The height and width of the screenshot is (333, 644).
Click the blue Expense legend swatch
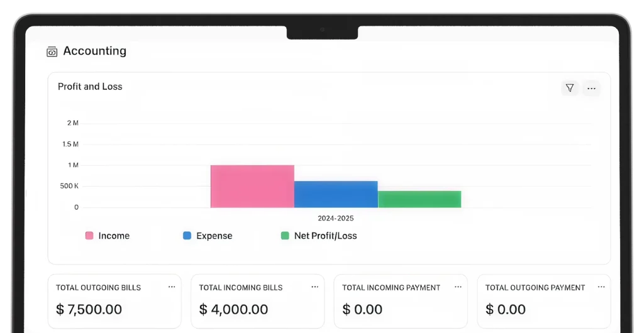coord(187,236)
